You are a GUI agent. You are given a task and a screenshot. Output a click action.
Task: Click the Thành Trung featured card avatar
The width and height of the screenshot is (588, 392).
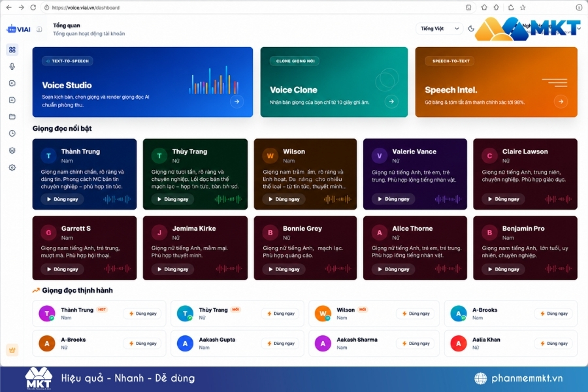coord(49,155)
